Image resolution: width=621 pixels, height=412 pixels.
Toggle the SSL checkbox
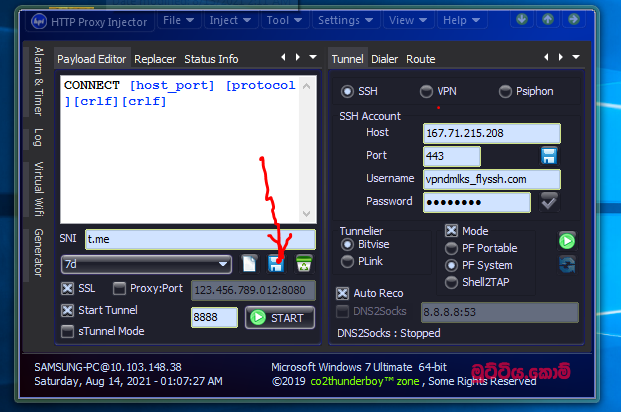click(x=67, y=288)
